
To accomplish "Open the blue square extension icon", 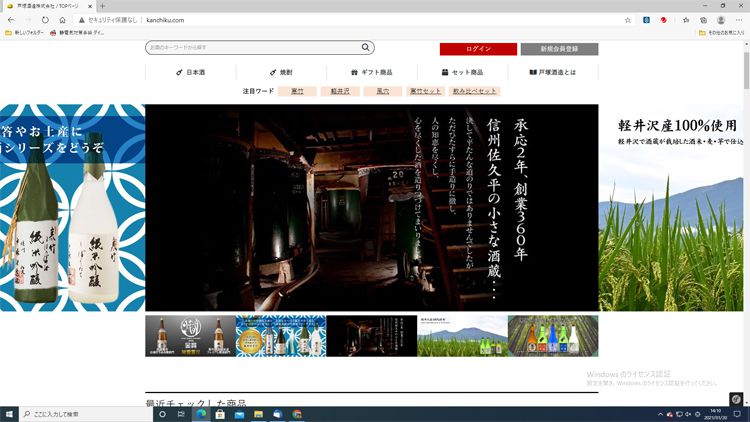I will 646,20.
